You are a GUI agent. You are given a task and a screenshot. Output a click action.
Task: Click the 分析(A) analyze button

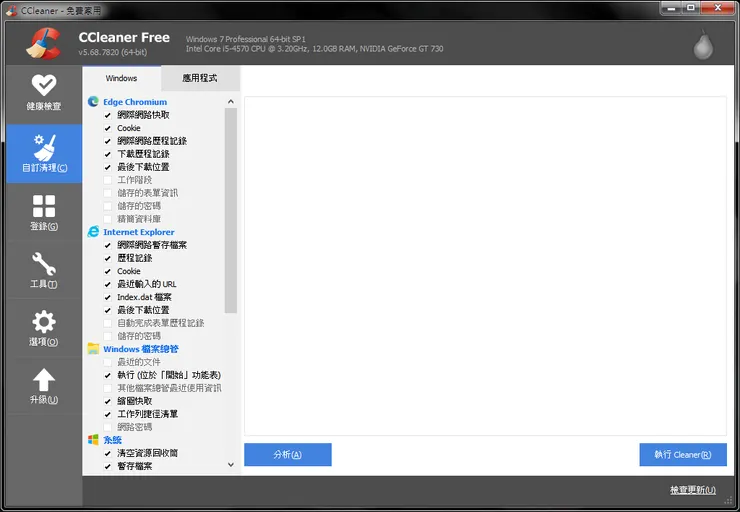pos(288,454)
